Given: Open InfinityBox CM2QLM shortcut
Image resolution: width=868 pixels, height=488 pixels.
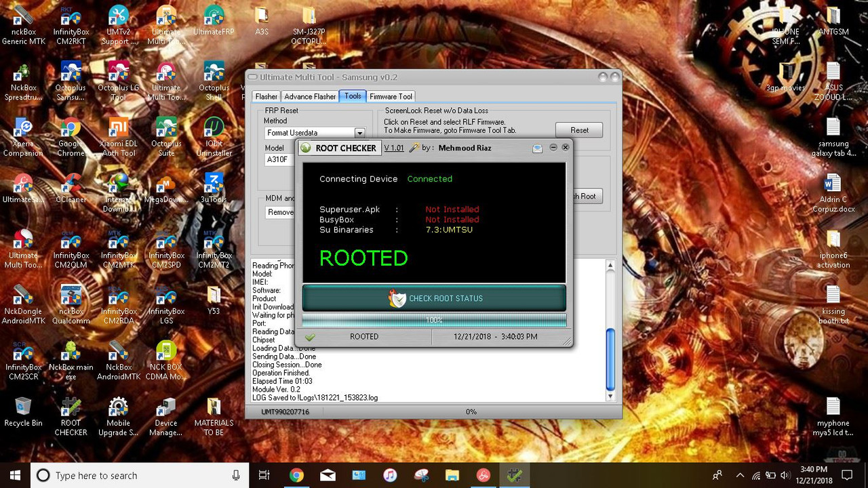Looking at the screenshot, I should [71, 249].
